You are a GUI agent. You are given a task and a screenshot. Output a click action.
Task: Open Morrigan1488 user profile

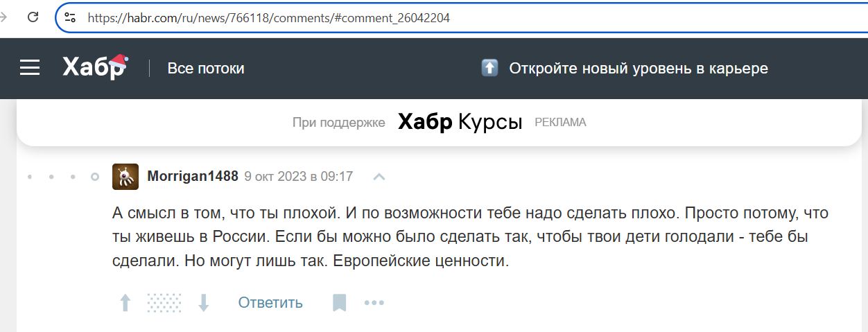click(193, 177)
